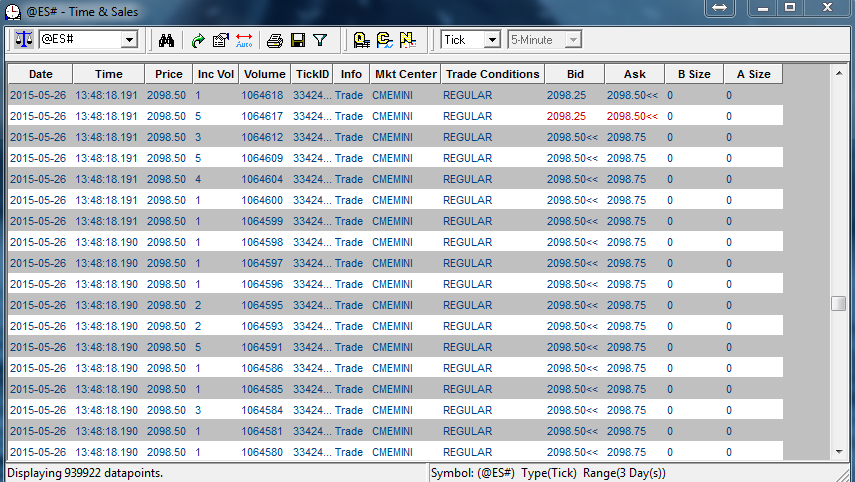The width and height of the screenshot is (855, 482).
Task: Select volume cell 1064599
Action: pos(262,221)
